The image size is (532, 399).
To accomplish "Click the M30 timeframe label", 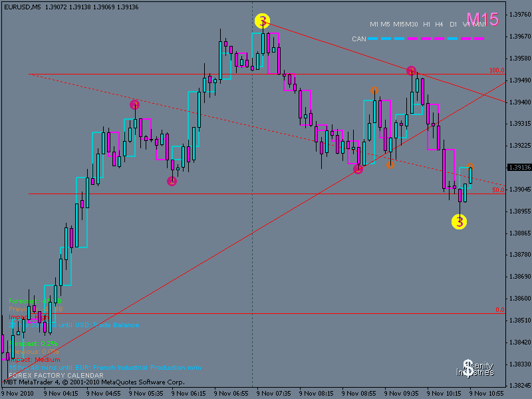I will point(412,25).
